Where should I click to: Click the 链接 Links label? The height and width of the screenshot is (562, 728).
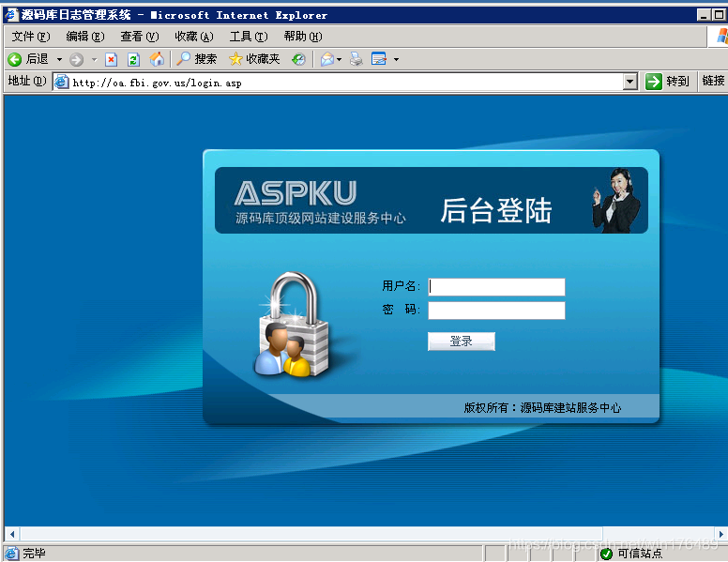point(713,81)
